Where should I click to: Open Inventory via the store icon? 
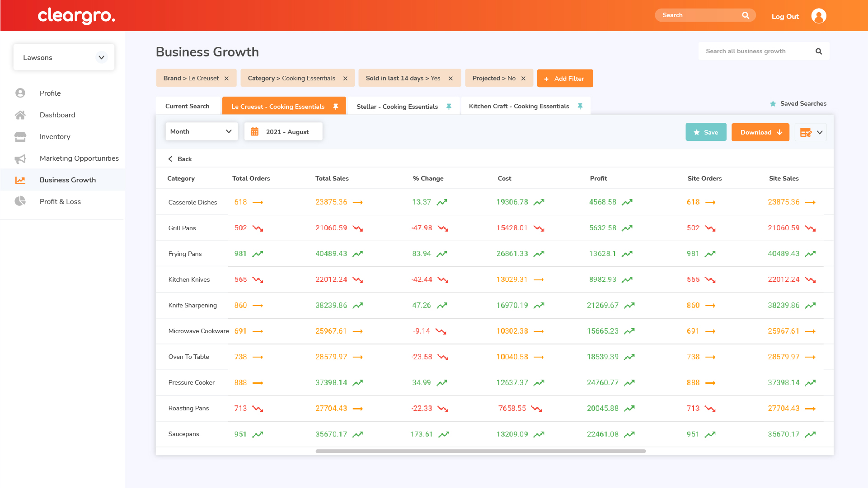[20, 137]
